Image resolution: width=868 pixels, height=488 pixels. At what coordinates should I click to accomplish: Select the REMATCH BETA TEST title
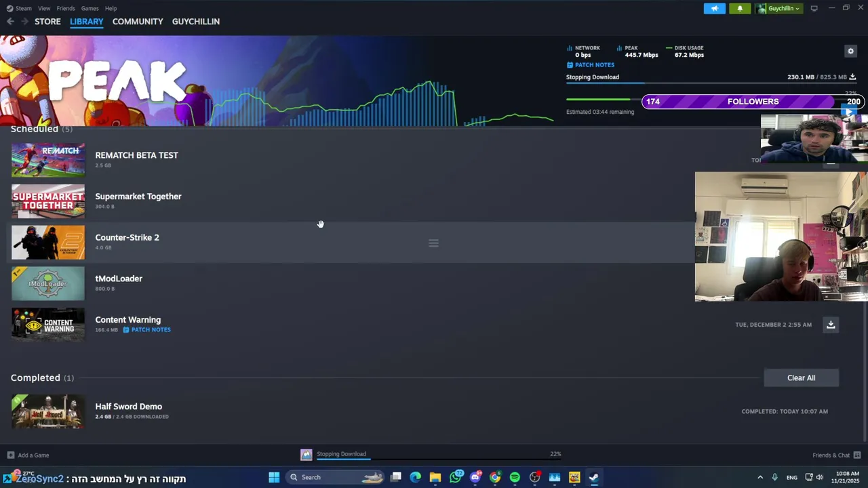(136, 155)
